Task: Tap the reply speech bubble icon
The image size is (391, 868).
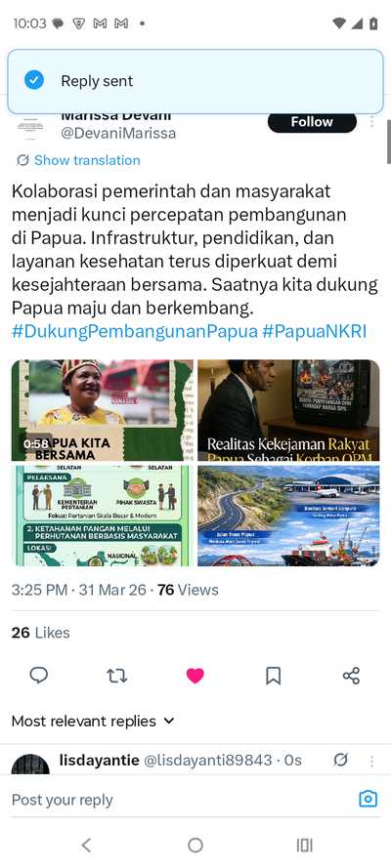Action: (x=39, y=676)
